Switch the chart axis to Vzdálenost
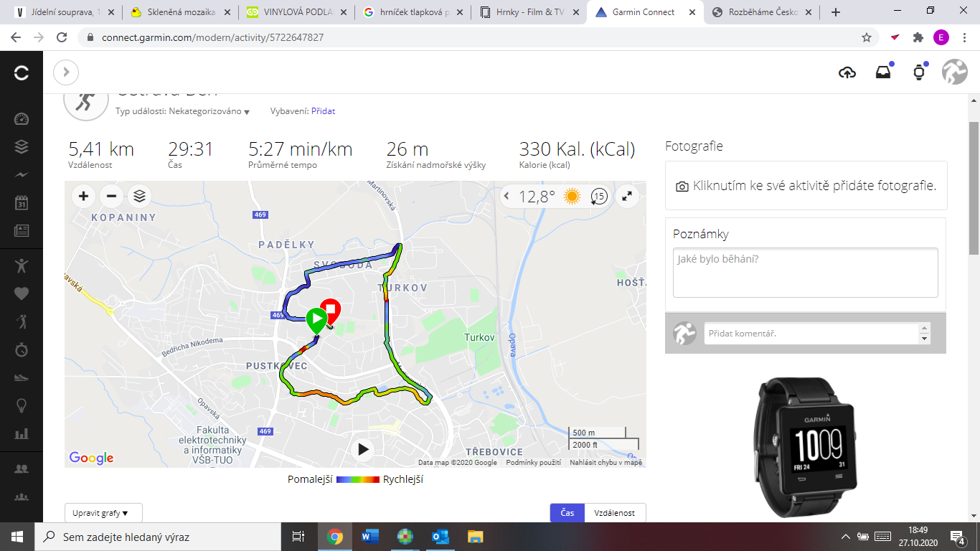The image size is (980, 551). 616,513
